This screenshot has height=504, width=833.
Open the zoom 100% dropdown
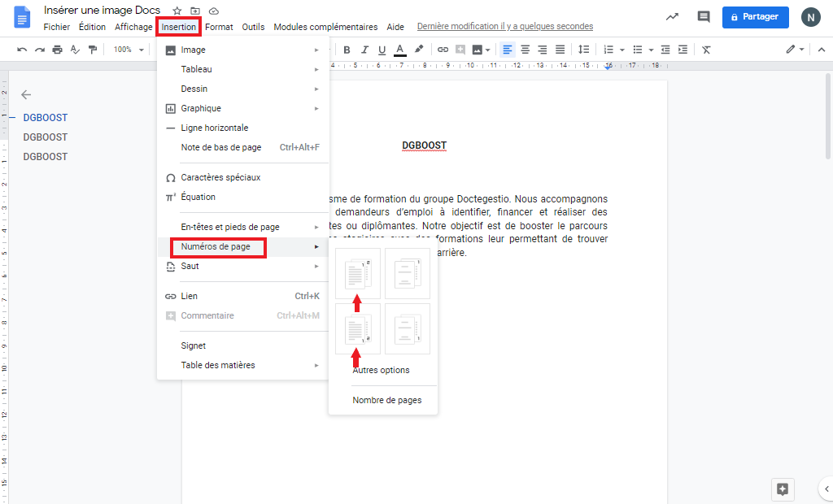[x=129, y=50]
